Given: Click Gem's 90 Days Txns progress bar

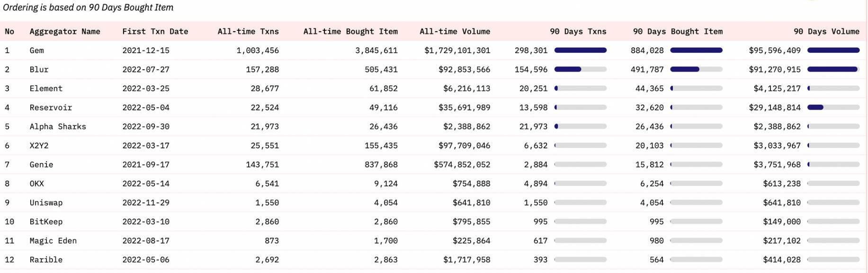Looking at the screenshot, I should (x=580, y=50).
